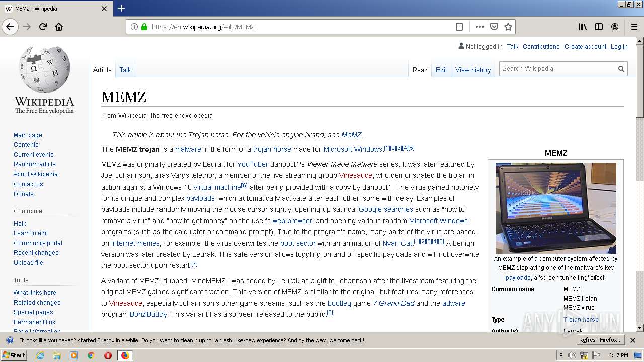The image size is (644, 362).
Task: Open Recent changes in sidebar
Action: tap(36, 252)
